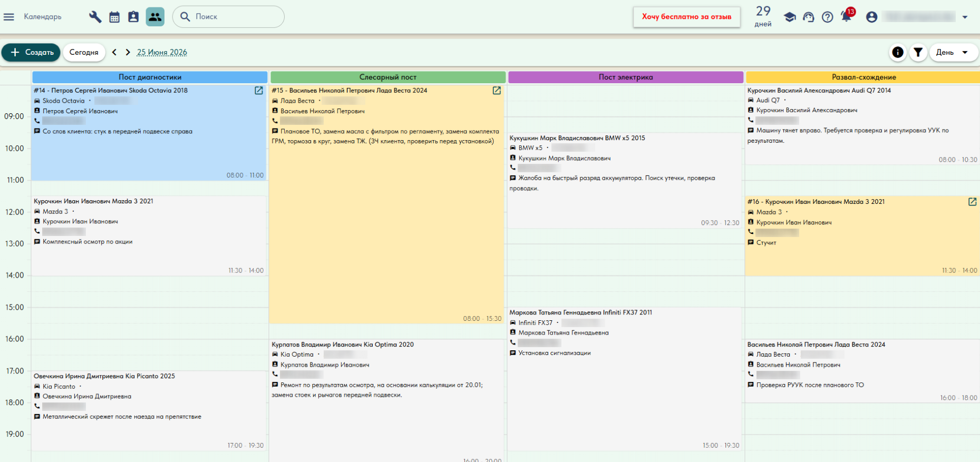Viewport: 980px width, 462px height.
Task: Open the clipboard contact icon
Action: [133, 17]
